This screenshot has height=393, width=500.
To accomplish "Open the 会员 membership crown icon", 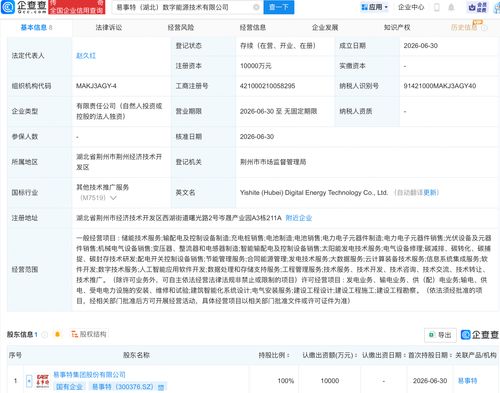I will coord(477,7).
